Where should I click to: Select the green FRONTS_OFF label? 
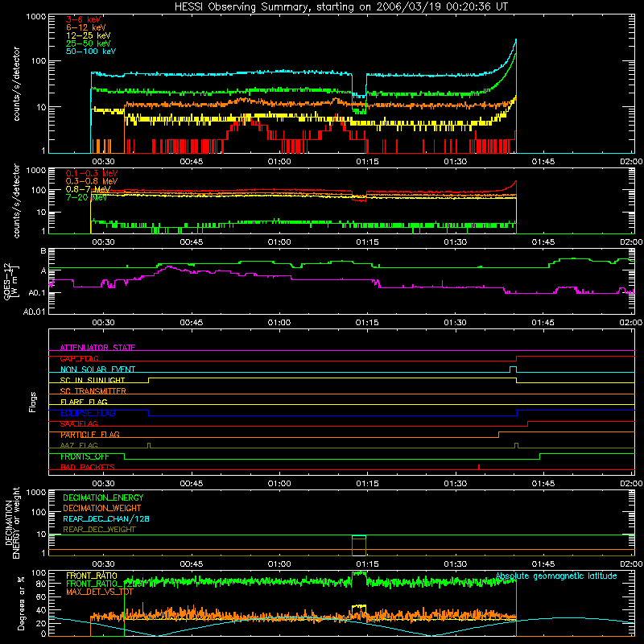click(x=85, y=456)
